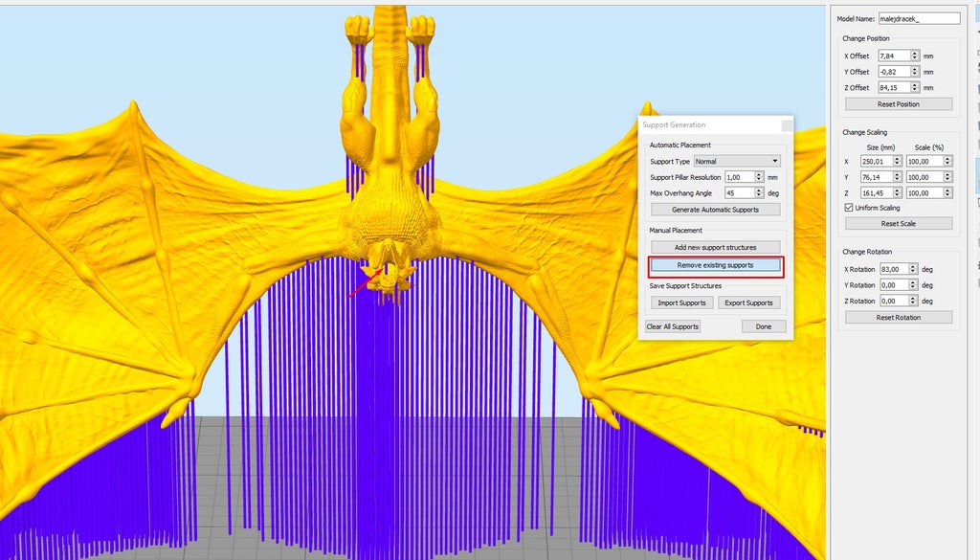
Task: Toggle the Uniform Scaling checkbox
Action: (849, 208)
